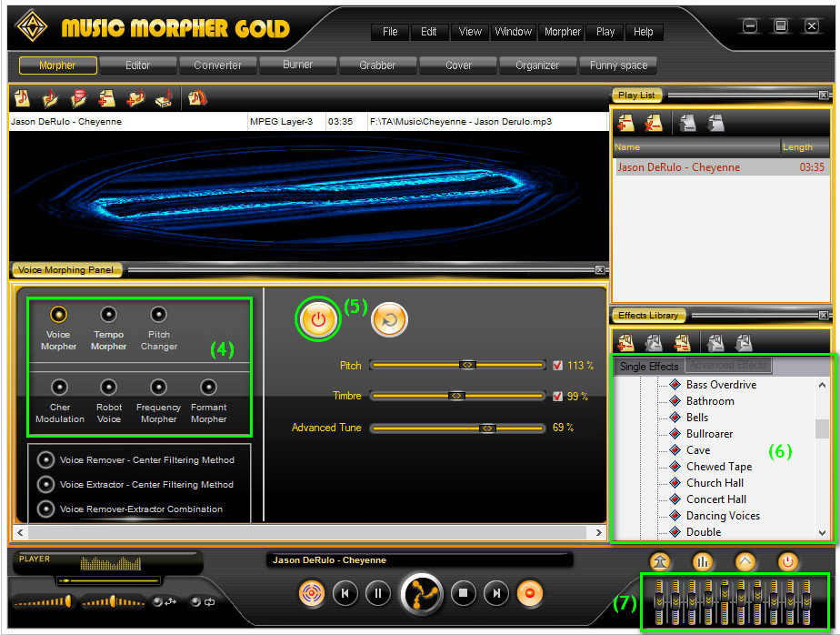Select the Formant Morpher radio option
This screenshot has width=840, height=635.
click(x=208, y=387)
